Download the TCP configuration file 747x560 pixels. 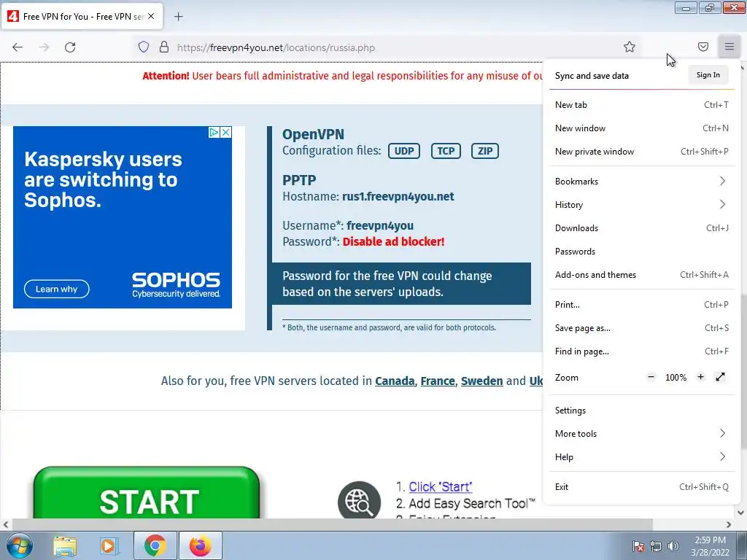[446, 151]
